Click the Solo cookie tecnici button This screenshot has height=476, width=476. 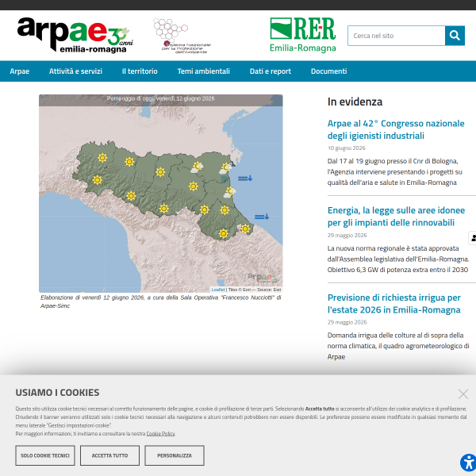45,455
